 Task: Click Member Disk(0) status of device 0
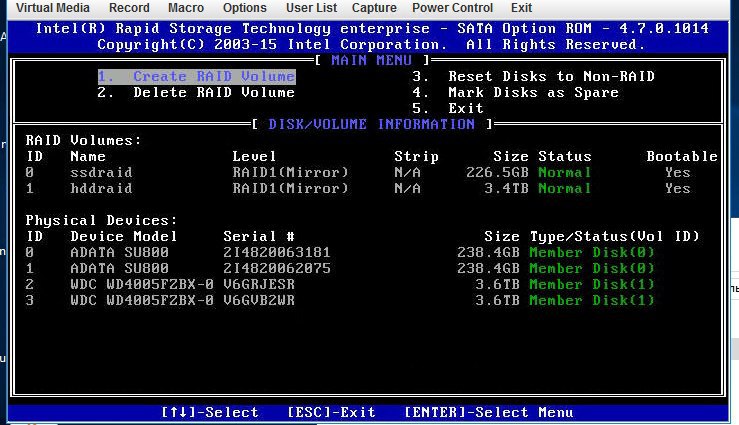(x=592, y=253)
